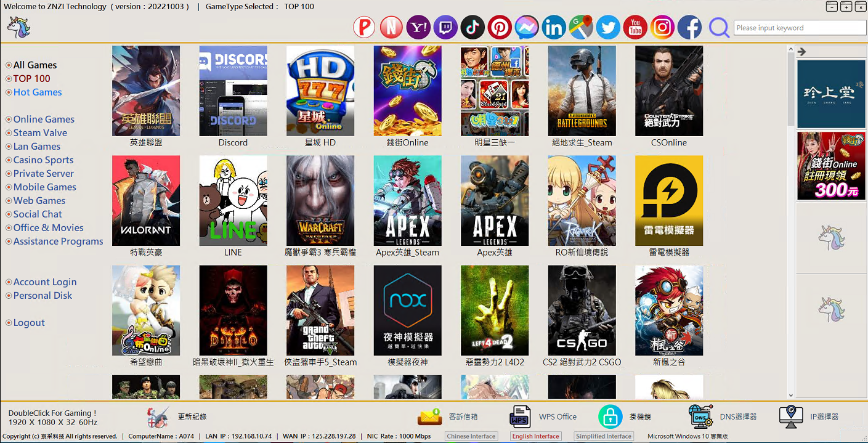Image resolution: width=868 pixels, height=443 pixels.
Task: Show the All Games category
Action: point(35,65)
